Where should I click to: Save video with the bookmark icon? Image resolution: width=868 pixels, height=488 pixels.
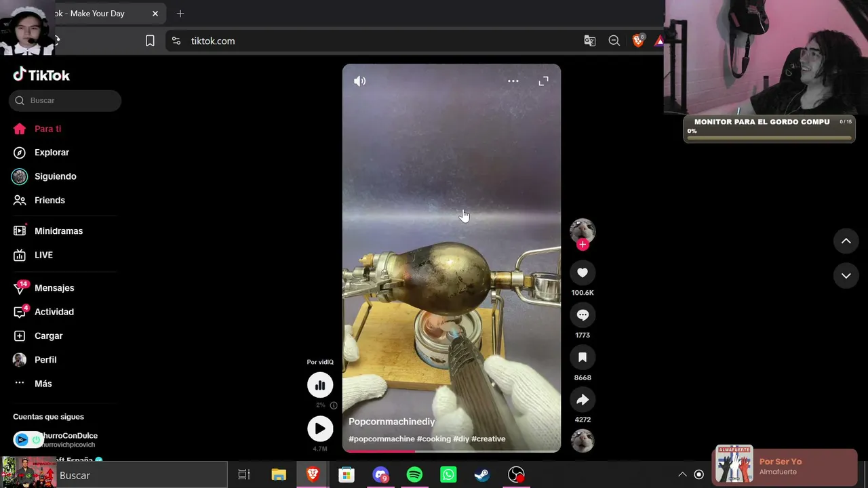583,357
